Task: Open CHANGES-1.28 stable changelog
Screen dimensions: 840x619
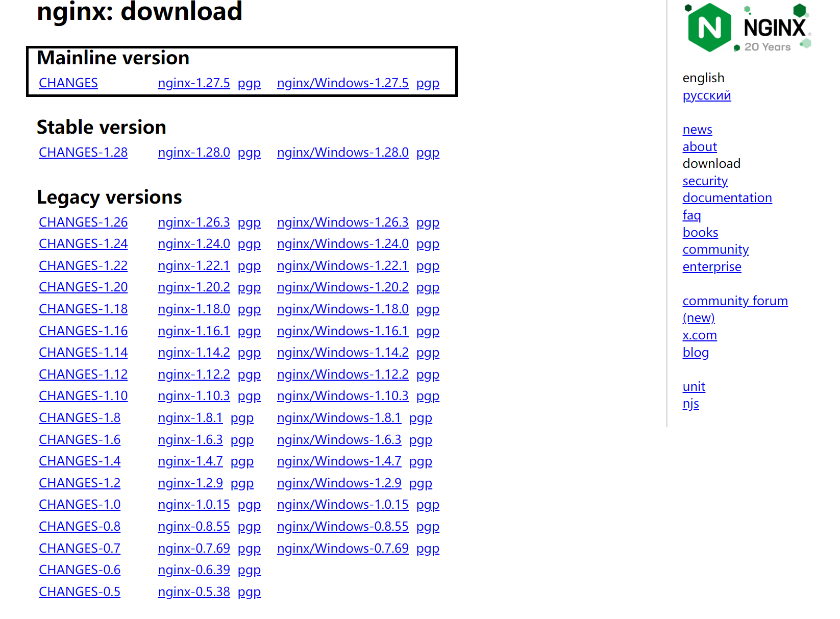Action: (x=83, y=153)
